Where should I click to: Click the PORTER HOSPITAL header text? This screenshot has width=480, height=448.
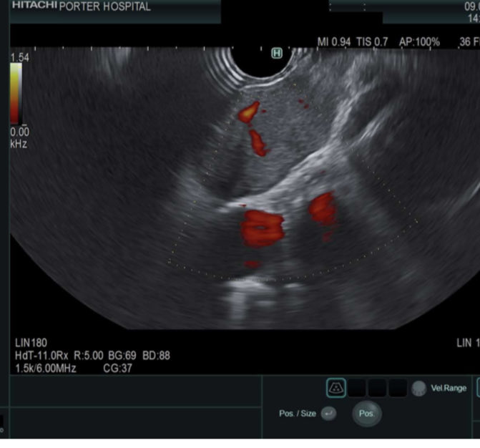pyautogui.click(x=104, y=6)
